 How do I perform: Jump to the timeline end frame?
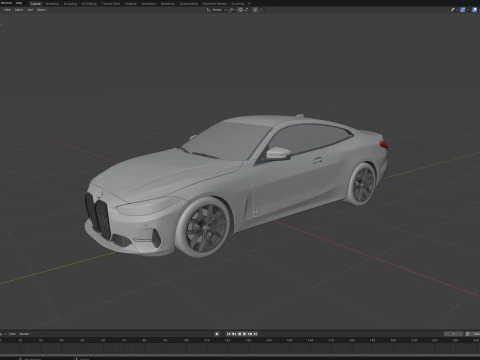coord(255,334)
